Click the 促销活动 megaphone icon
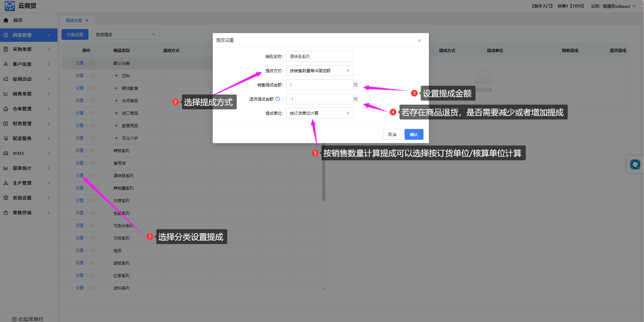Screen dimensions: 644x322 click(6, 79)
